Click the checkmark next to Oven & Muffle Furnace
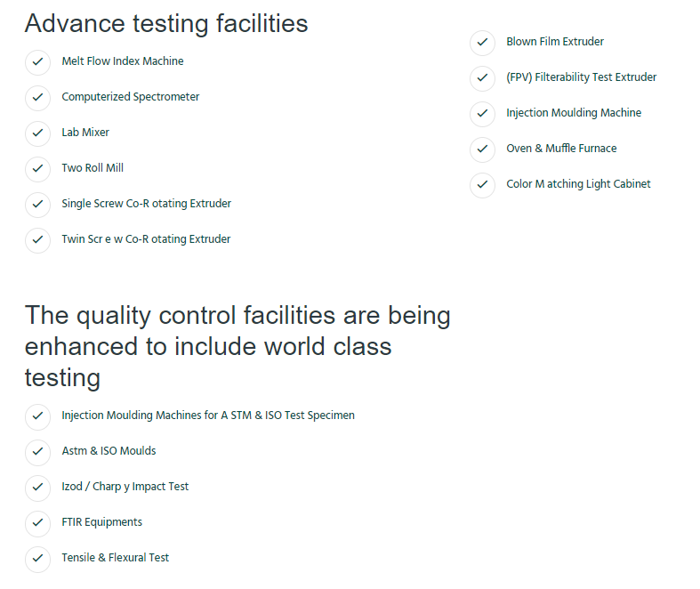 pyautogui.click(x=482, y=149)
